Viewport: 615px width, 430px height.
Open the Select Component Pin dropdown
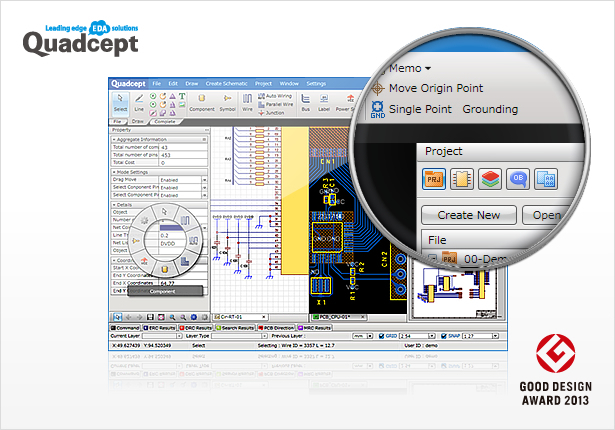[x=204, y=188]
